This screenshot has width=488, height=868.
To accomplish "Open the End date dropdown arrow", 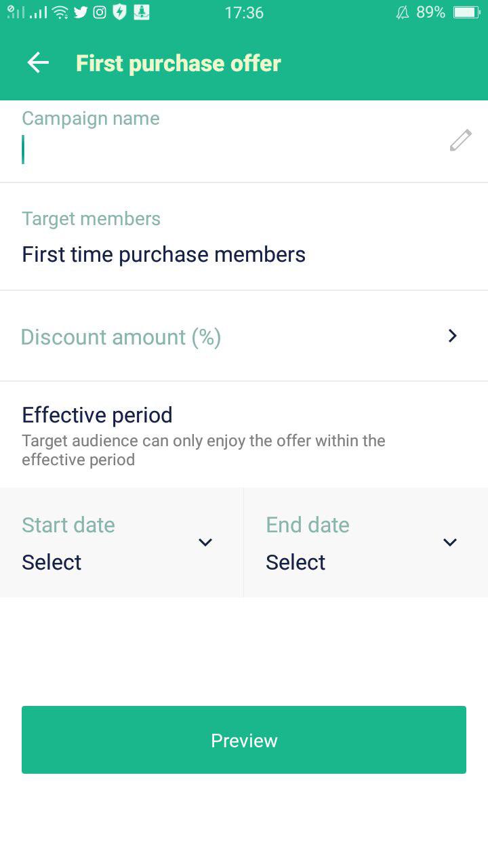I will point(449,542).
